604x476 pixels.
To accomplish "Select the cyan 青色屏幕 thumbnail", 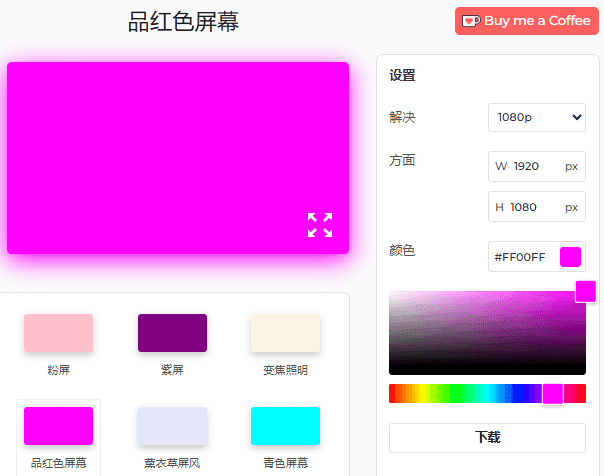I will [285, 426].
